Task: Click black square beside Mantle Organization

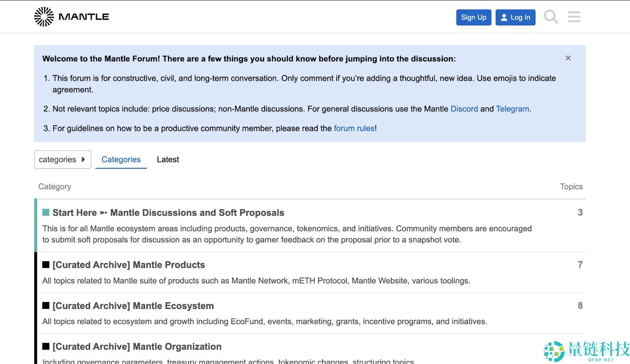Action: (46, 347)
